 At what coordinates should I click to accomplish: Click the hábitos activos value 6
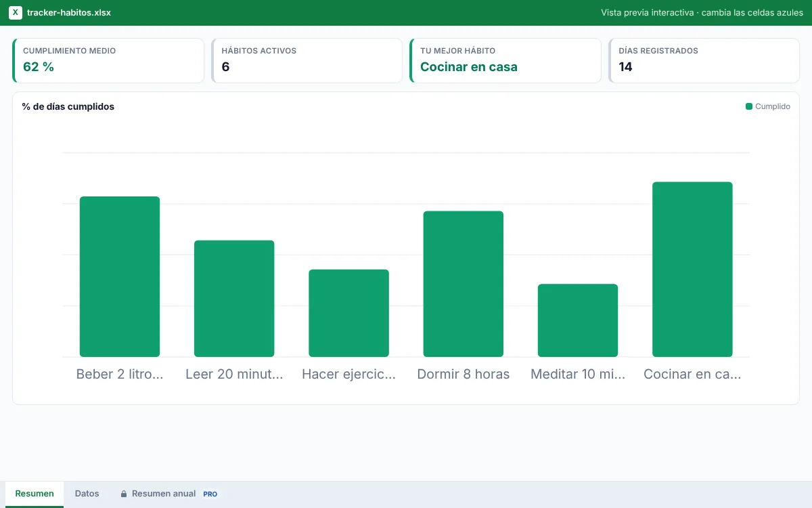pyautogui.click(x=225, y=67)
